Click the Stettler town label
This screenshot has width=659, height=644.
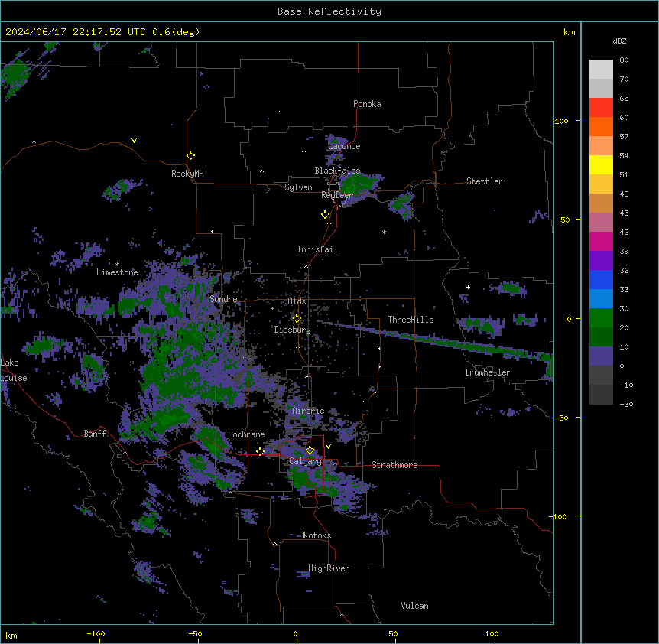coord(485,181)
